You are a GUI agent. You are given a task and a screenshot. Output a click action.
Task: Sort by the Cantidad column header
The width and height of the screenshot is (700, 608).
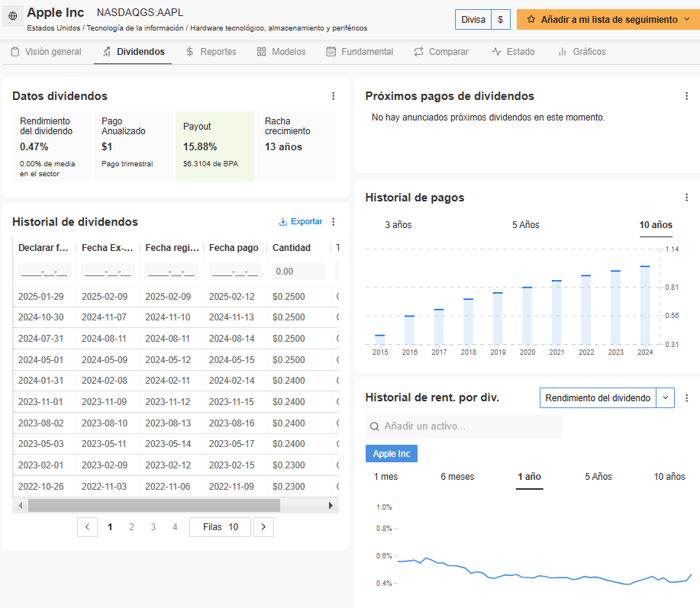[x=292, y=248]
